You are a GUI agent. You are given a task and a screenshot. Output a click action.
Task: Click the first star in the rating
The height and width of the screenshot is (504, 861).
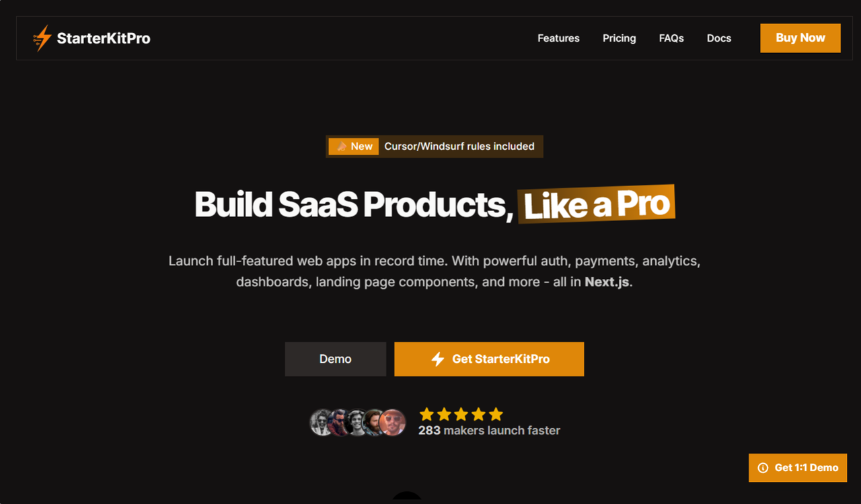pyautogui.click(x=426, y=414)
